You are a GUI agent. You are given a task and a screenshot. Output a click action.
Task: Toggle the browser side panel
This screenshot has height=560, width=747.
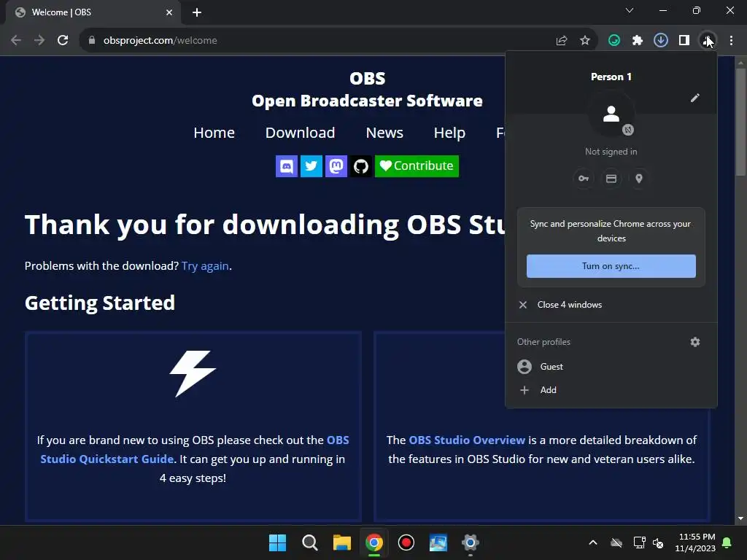pos(684,41)
